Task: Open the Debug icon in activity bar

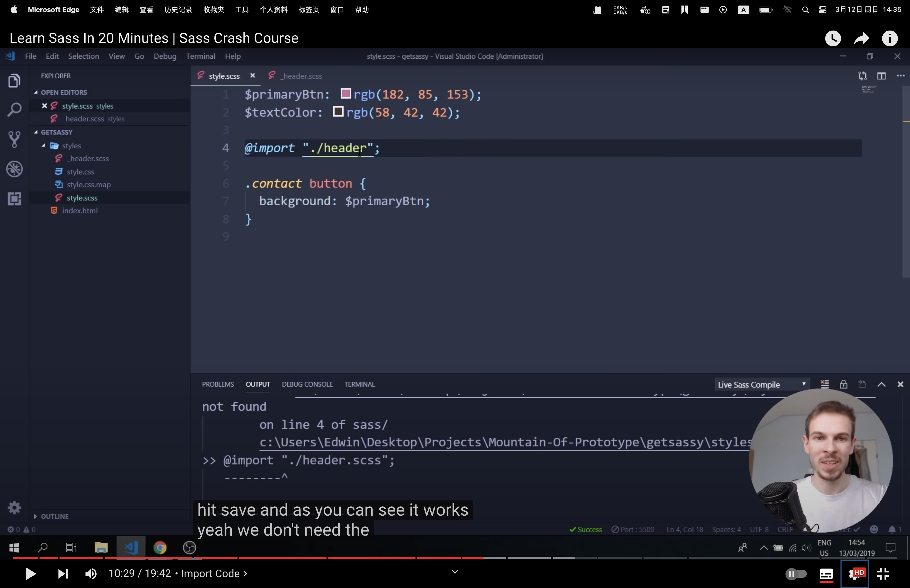Action: 14,169
